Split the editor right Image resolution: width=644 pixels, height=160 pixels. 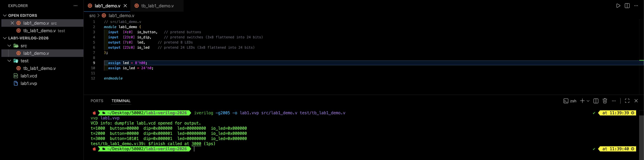(627, 6)
